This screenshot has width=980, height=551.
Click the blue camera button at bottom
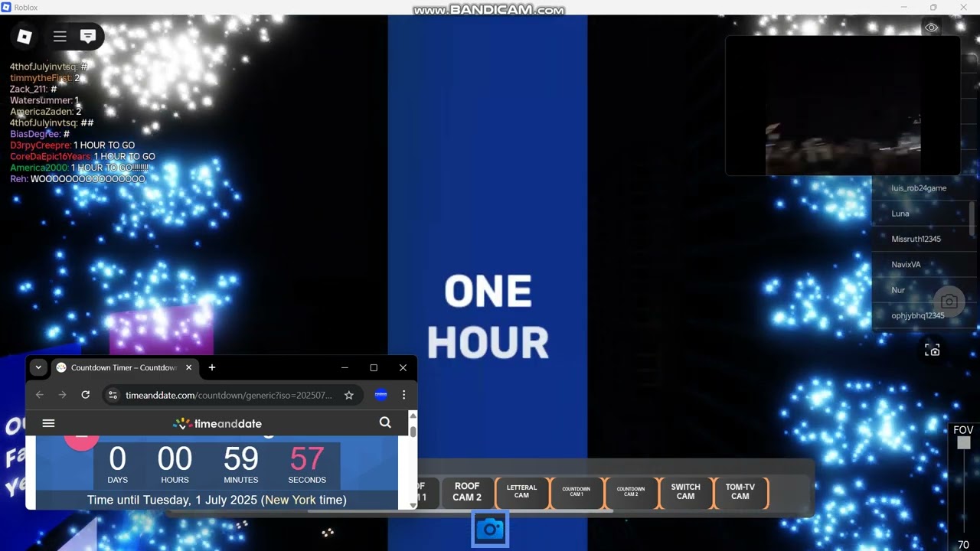click(490, 530)
